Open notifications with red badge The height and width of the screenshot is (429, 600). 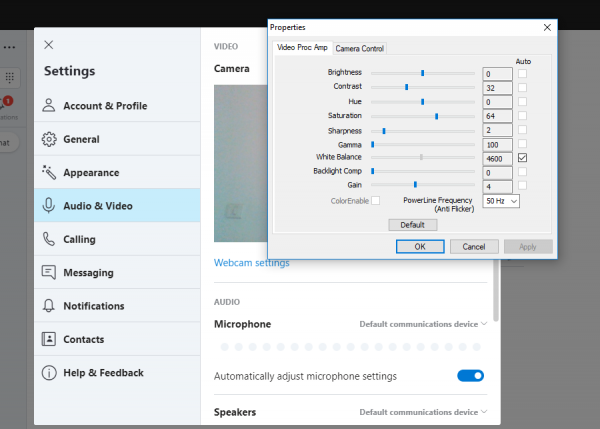coord(7,101)
